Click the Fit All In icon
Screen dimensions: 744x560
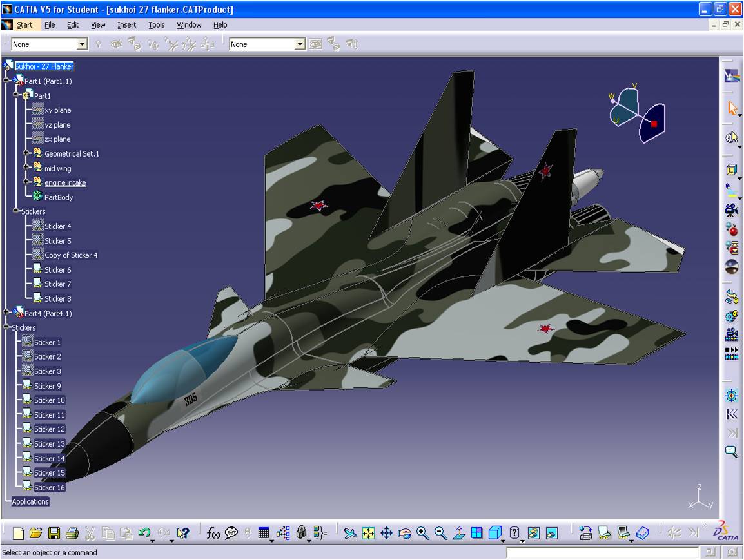point(368,534)
